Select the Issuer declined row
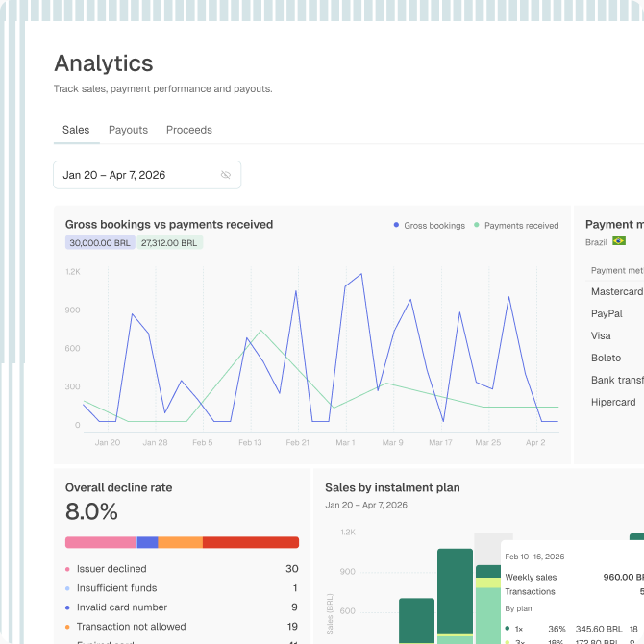This screenshot has height=644, width=644. (x=182, y=569)
